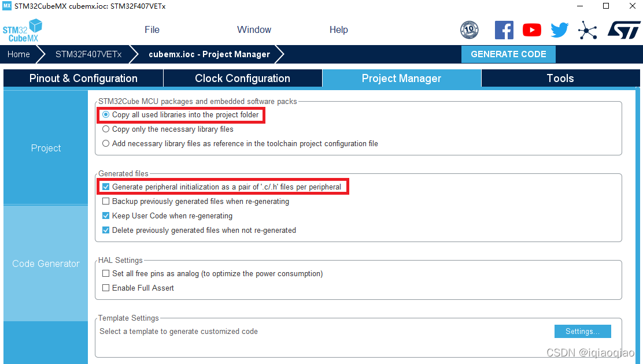
Task: Open the YouTube icon link
Action: pos(532,30)
